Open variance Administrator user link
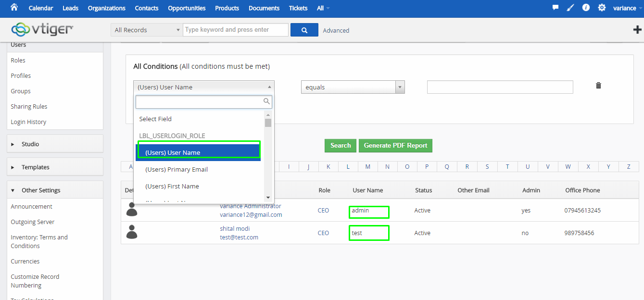 [x=251, y=206]
